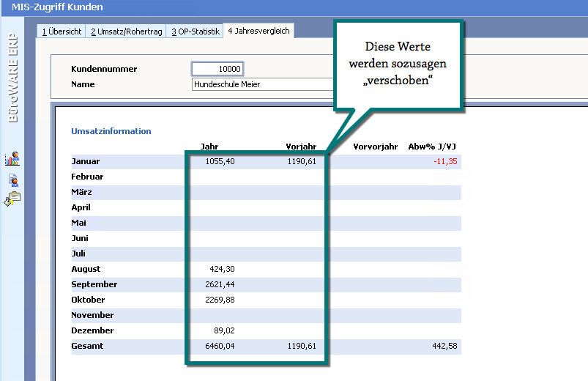The image size is (588, 381).
Task: Click the Oktober value 2269,88
Action: (220, 300)
